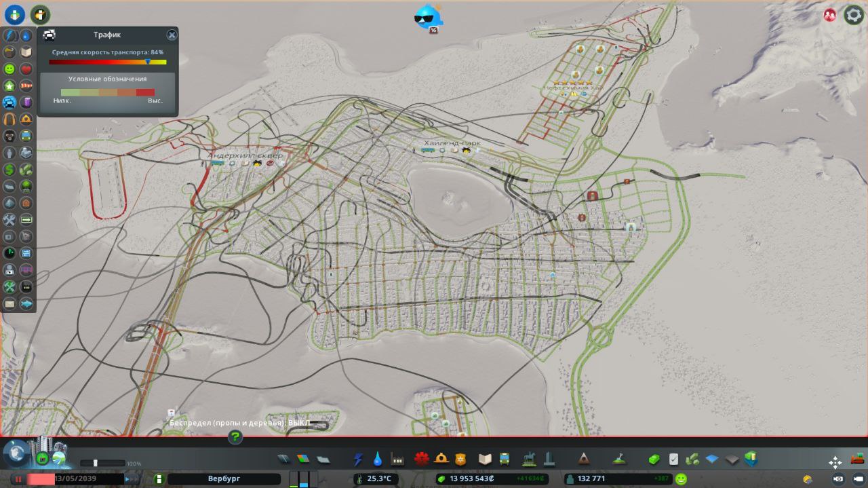The image size is (868, 488).
Task: Open the Pollution info view (purple barrel)
Action: click(26, 102)
